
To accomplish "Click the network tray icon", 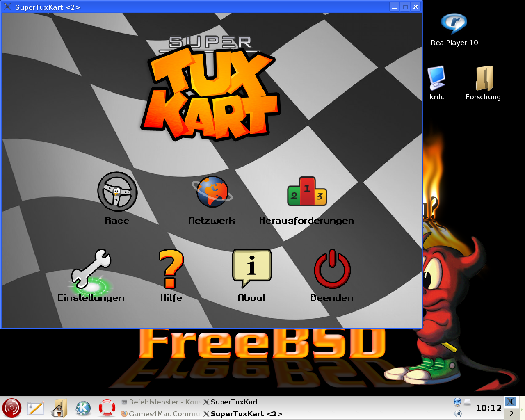I will pos(457,402).
